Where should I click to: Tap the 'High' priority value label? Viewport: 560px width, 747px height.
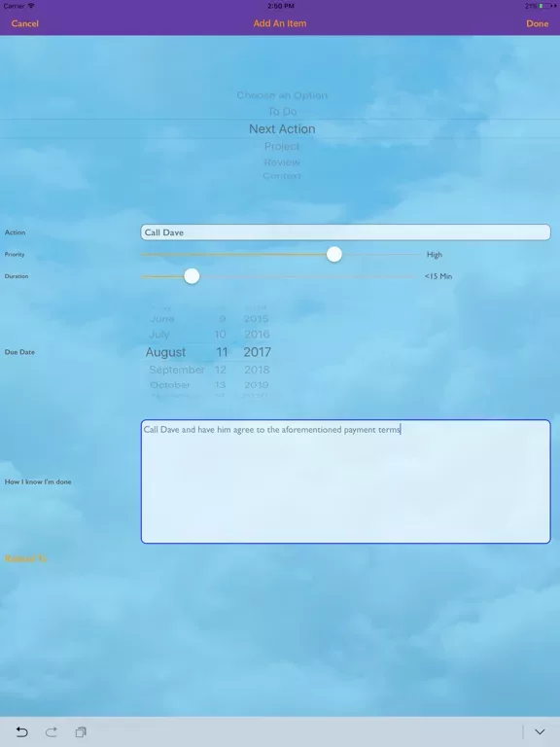point(435,255)
